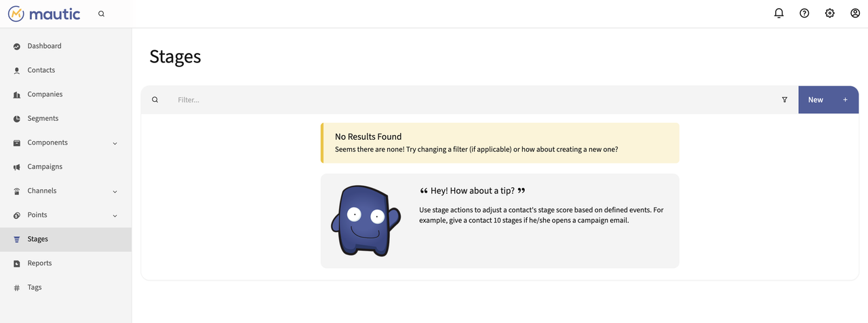The height and width of the screenshot is (323, 868).
Task: Expand the Channels submenu arrow
Action: coord(115,191)
